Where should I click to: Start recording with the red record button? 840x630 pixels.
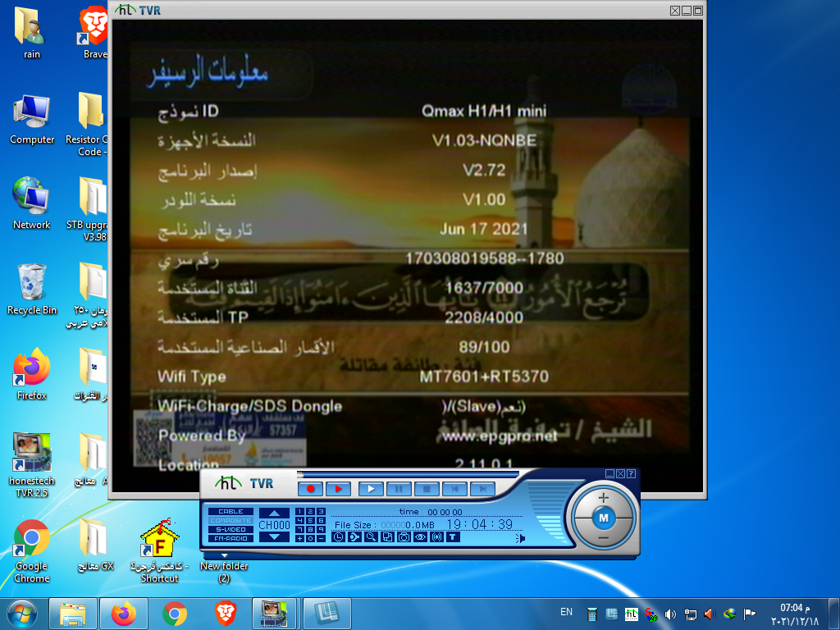click(311, 489)
